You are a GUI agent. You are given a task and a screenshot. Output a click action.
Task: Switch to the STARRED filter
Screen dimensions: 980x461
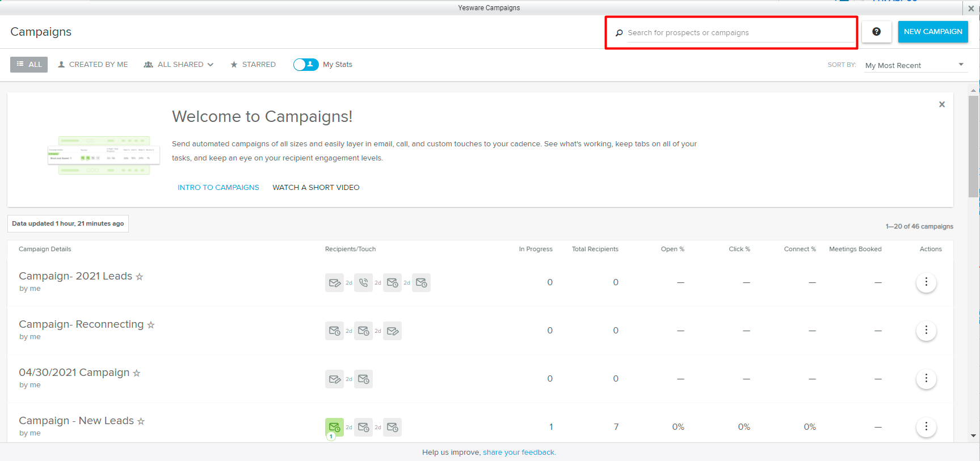pos(253,65)
